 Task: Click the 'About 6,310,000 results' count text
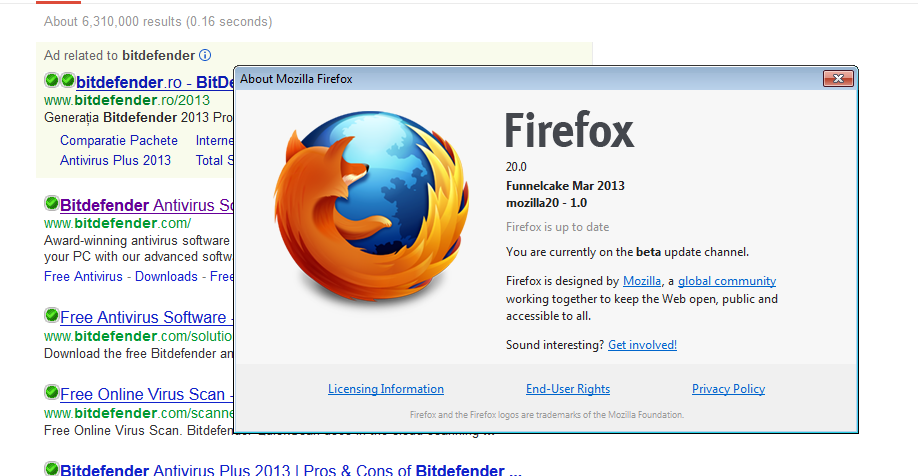(158, 22)
